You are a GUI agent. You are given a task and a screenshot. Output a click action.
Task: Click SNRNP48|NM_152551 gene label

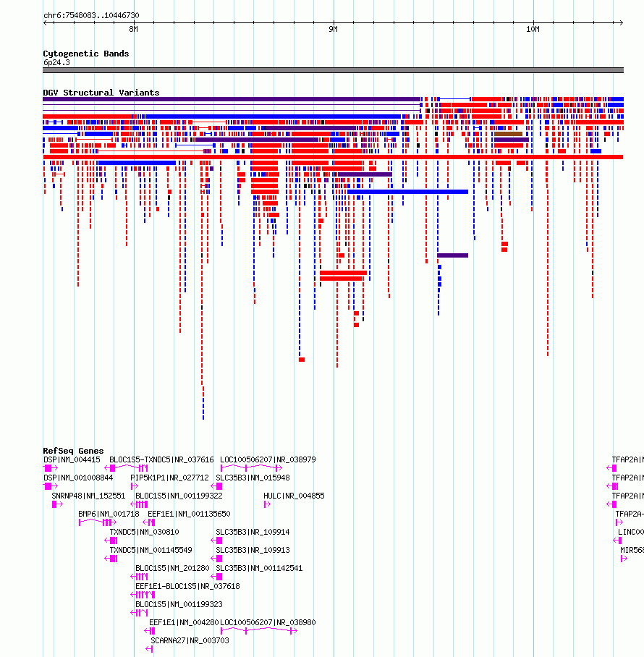(88, 496)
